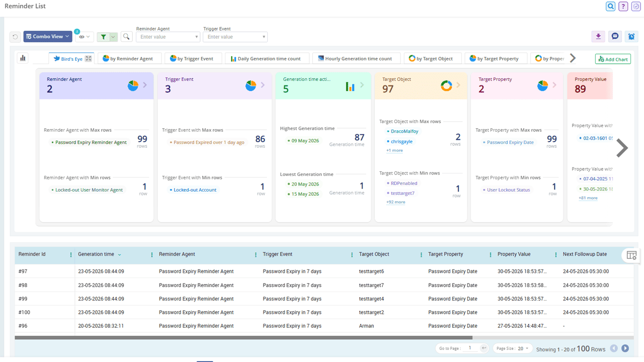Expand the Generation time card chevron
This screenshot has height=362, width=644.
coord(362,85)
